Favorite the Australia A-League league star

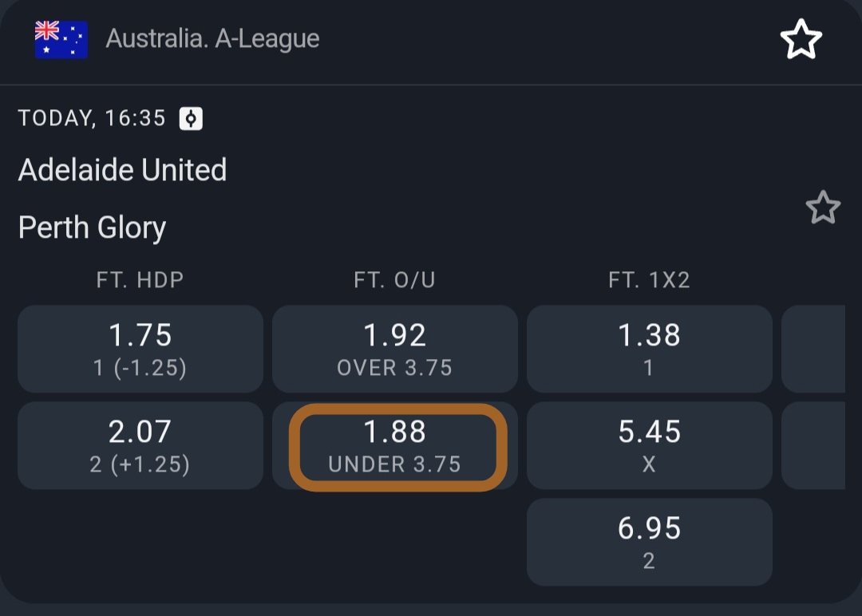pos(800,40)
